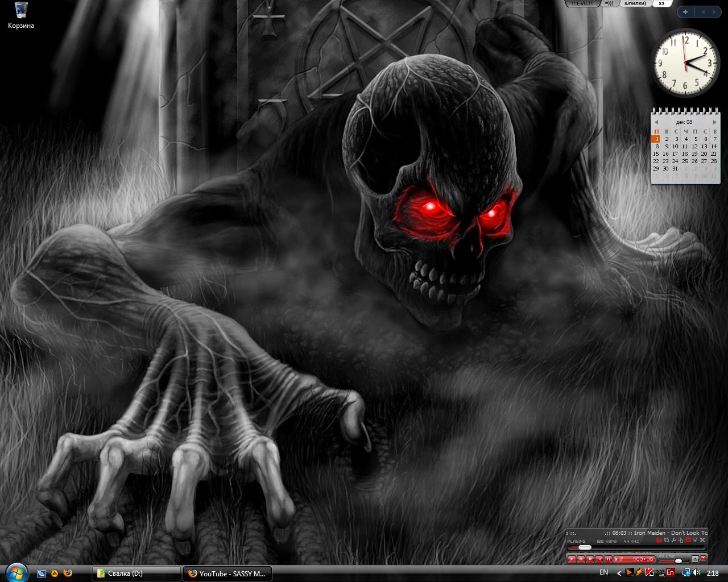Switch to the "шпилки)" tab

pos(634,3)
